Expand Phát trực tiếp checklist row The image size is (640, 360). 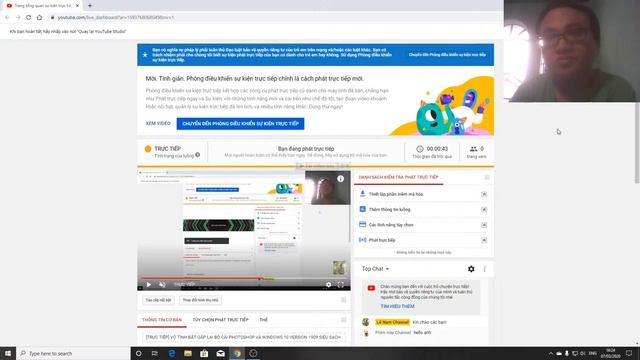click(484, 240)
